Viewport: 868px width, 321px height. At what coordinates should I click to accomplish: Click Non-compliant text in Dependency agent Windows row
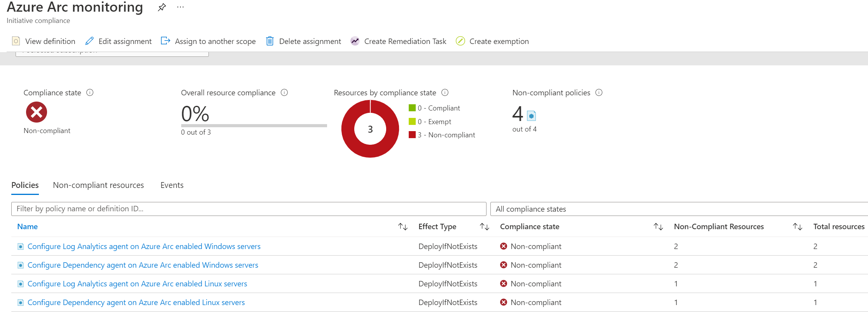[x=536, y=265]
